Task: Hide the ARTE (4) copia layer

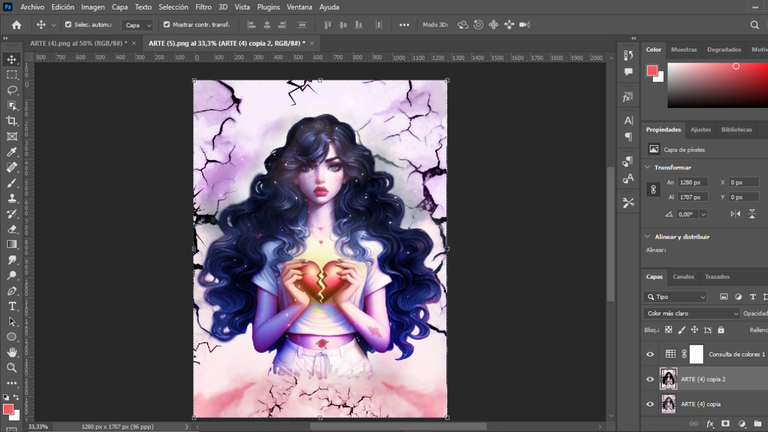Action: [650, 404]
